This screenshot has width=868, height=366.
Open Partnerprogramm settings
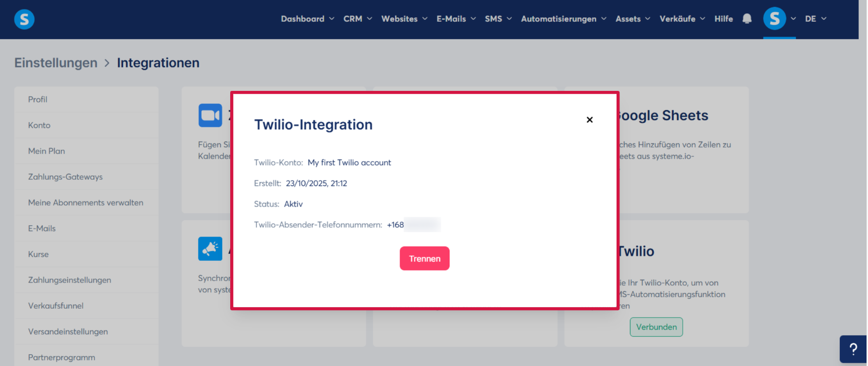[x=86, y=357]
